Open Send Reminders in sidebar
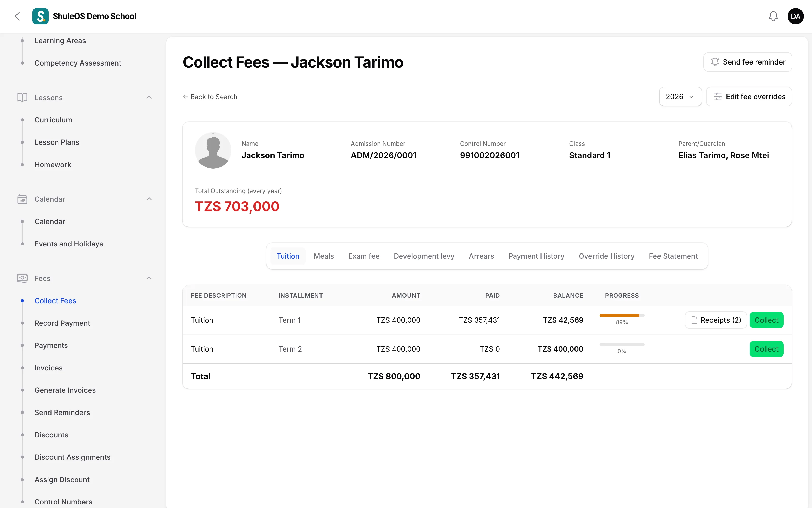This screenshot has width=812, height=508. 62,412
